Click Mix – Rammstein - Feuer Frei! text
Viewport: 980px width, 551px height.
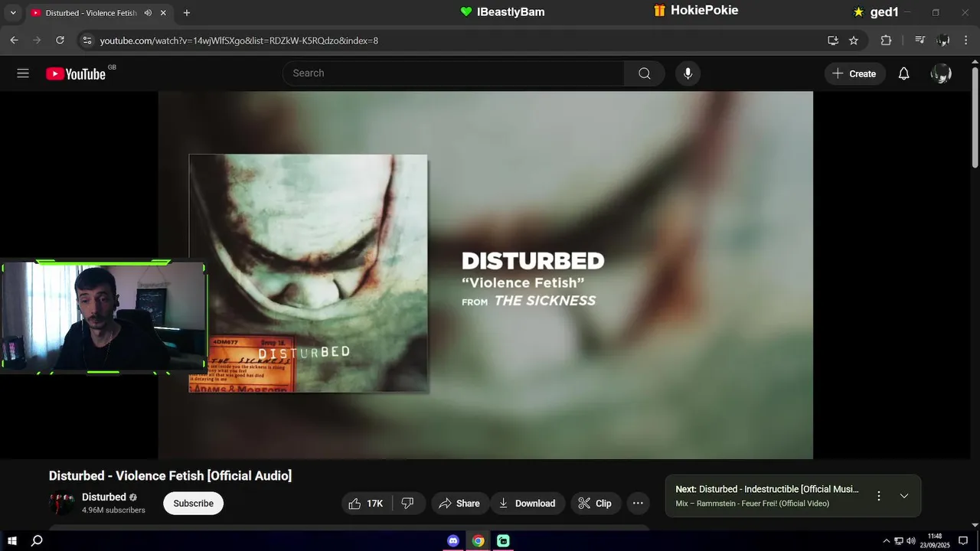pos(752,504)
